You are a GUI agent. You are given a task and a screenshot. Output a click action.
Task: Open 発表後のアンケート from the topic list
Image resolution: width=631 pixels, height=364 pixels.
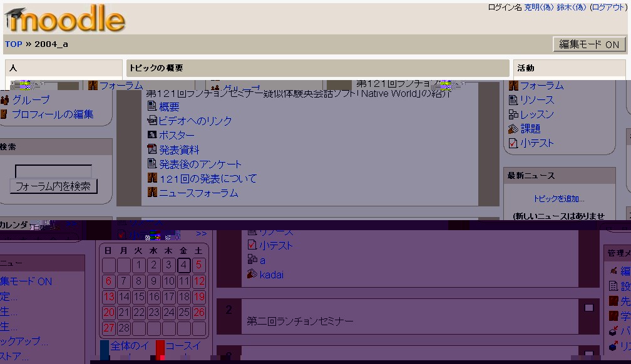pyautogui.click(x=200, y=164)
